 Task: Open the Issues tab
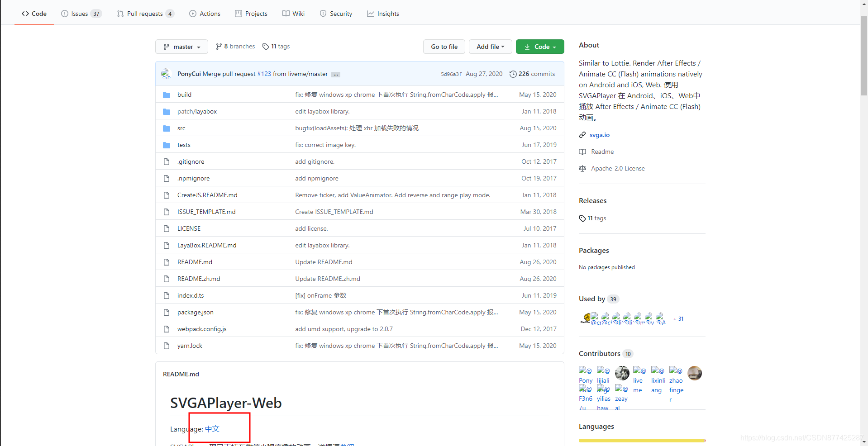(81, 14)
